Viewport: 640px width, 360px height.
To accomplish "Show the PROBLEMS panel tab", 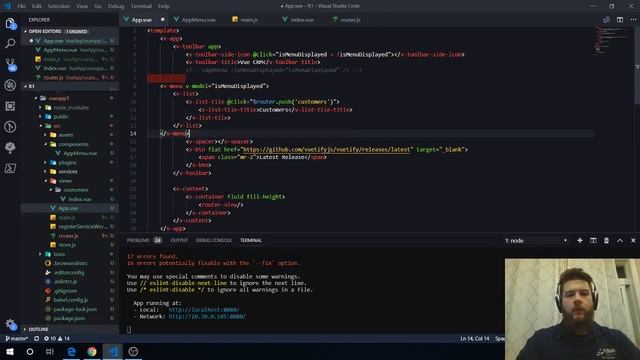I will (x=144, y=240).
